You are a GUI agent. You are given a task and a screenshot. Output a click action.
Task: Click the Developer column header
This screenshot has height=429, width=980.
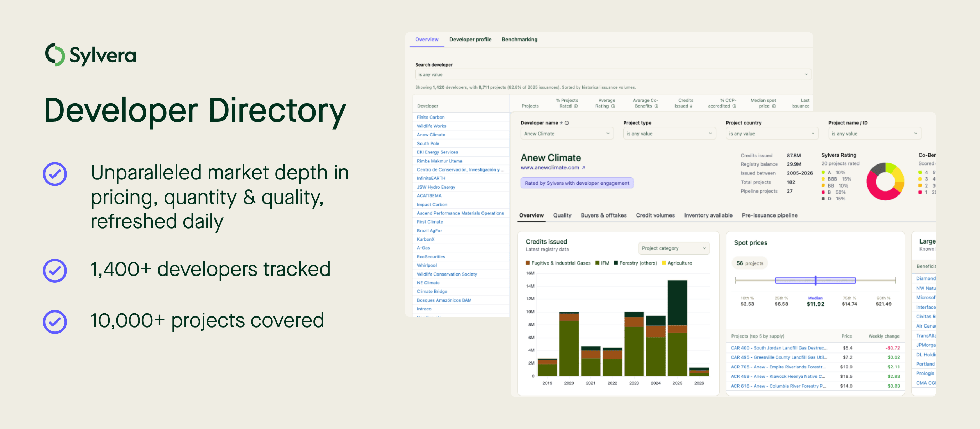point(428,106)
